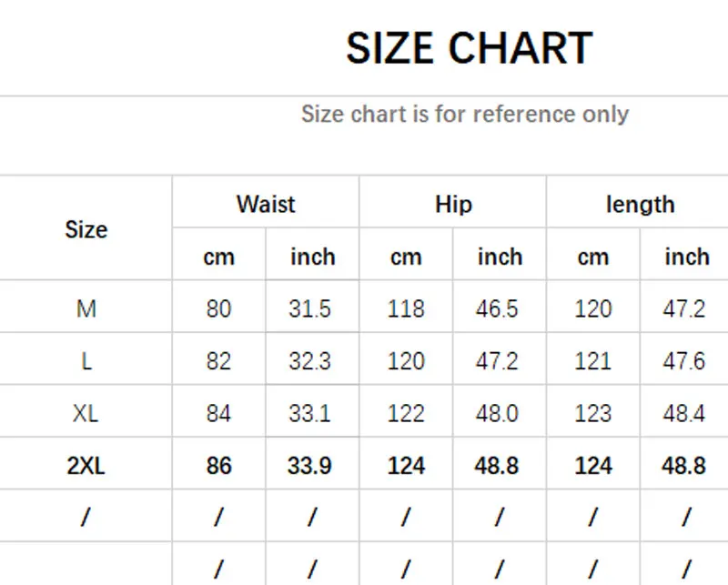Screen dimensions: 728x585
Task: Click the 2XL size row label
Action: [x=86, y=467]
